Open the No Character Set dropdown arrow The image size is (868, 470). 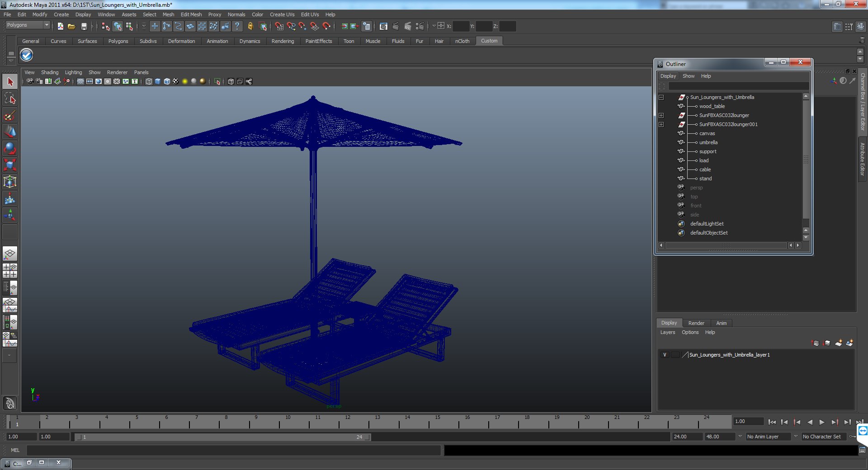pyautogui.click(x=796, y=437)
